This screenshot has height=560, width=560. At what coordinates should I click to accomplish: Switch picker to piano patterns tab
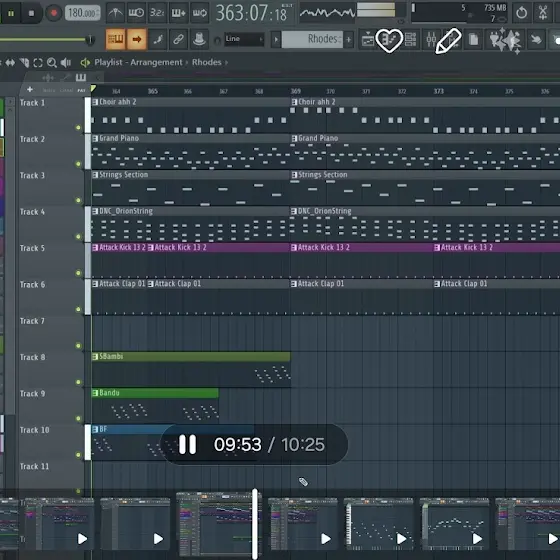coord(81,78)
